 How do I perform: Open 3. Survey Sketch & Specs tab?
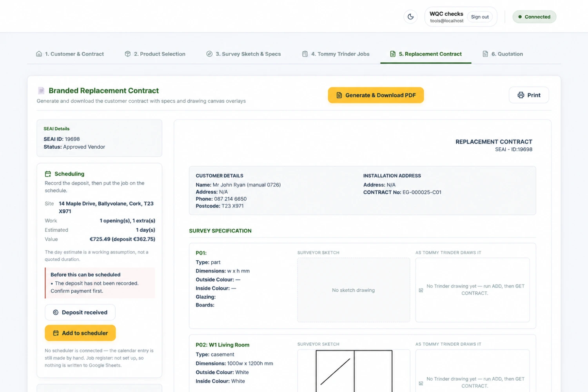tap(243, 54)
